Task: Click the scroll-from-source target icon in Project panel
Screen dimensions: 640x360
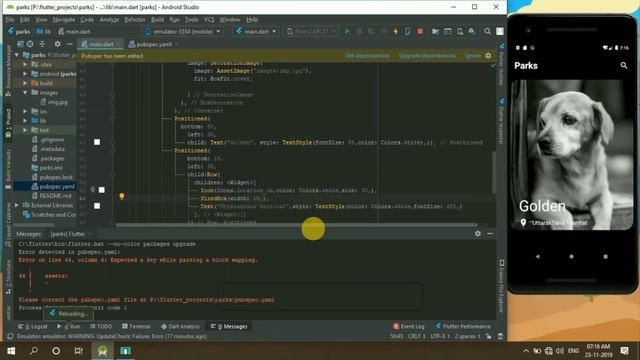Action: coord(30,44)
